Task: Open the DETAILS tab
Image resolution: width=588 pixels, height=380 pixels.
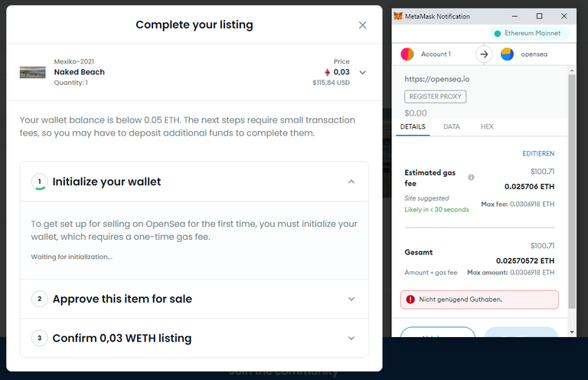Action: 413,126
